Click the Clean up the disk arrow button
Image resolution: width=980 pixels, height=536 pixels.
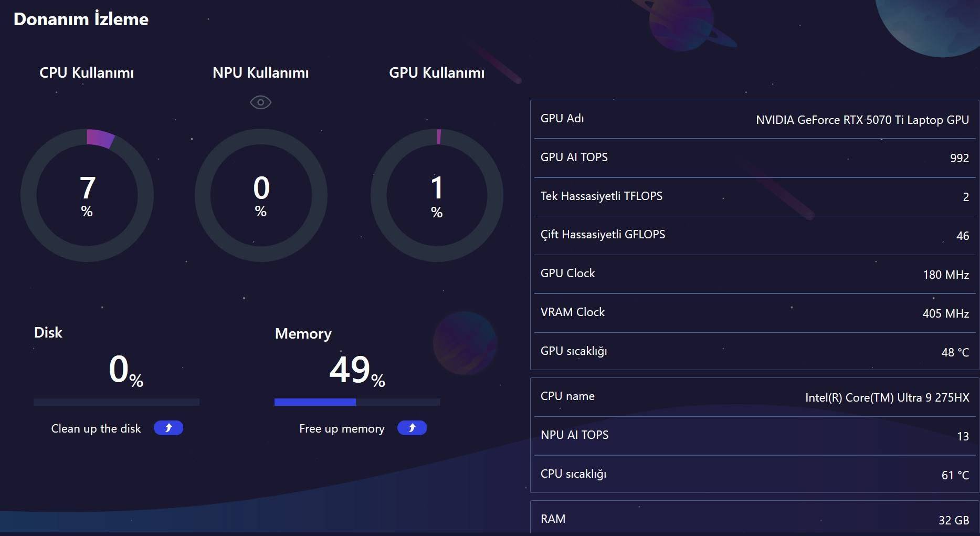coord(168,428)
